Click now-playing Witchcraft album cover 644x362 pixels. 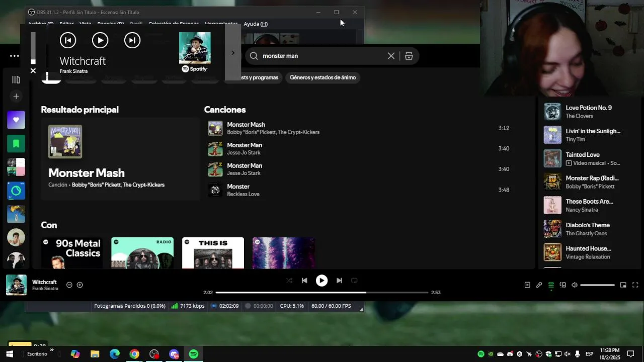tap(16, 285)
